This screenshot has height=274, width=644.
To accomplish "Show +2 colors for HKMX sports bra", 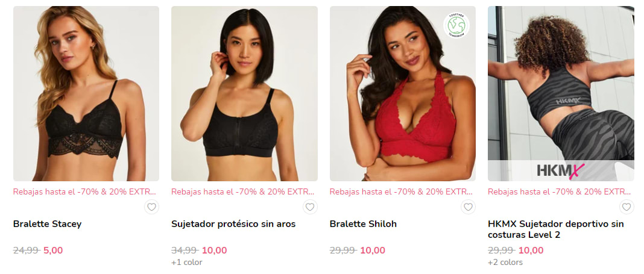I will point(505,262).
